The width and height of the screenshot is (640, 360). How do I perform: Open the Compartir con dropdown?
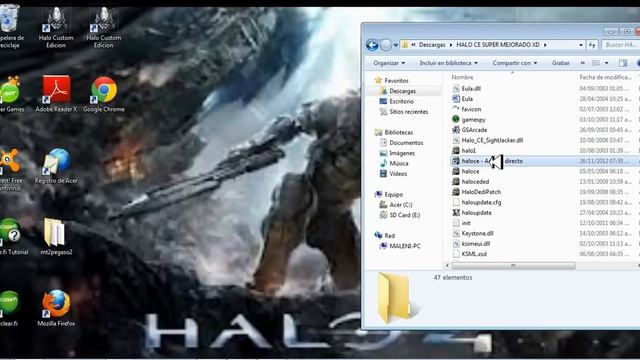(x=515, y=63)
